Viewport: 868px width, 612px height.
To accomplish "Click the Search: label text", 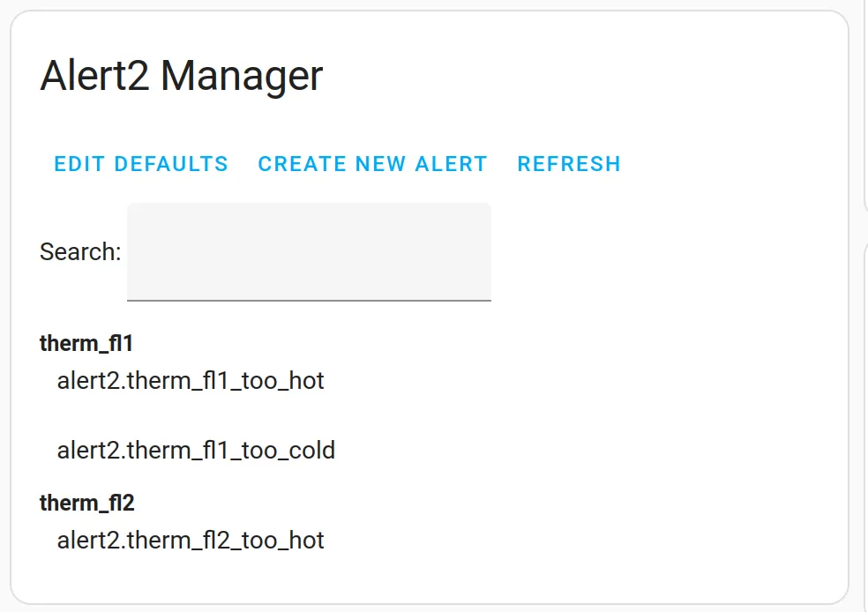I will pyautogui.click(x=80, y=252).
